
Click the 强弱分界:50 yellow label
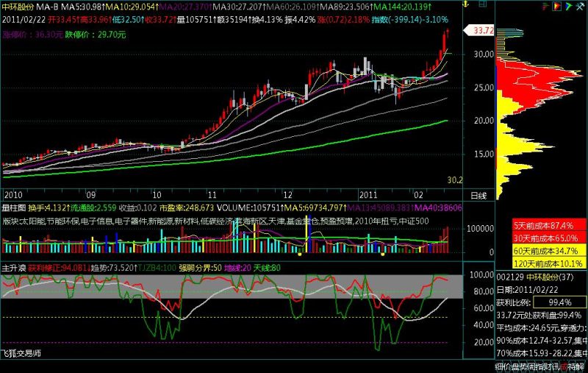coord(200,268)
